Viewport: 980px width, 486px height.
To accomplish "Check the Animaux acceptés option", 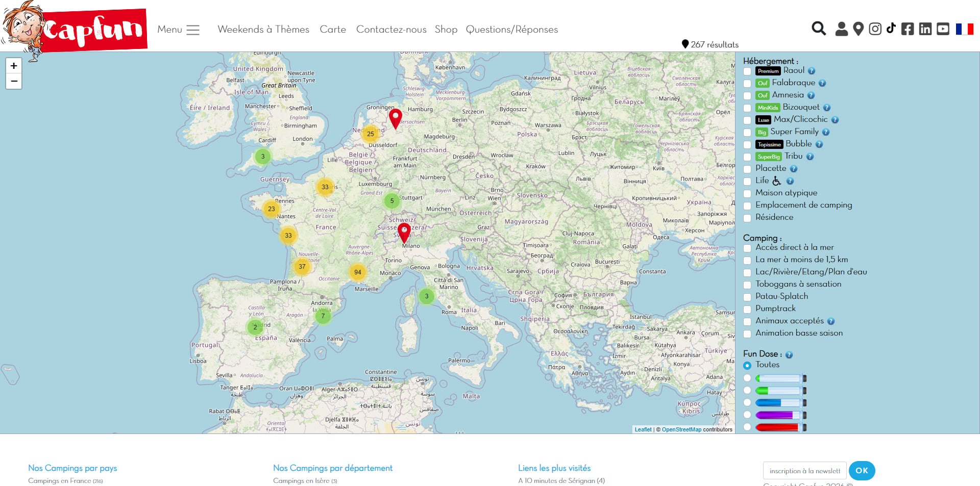I will click(747, 321).
